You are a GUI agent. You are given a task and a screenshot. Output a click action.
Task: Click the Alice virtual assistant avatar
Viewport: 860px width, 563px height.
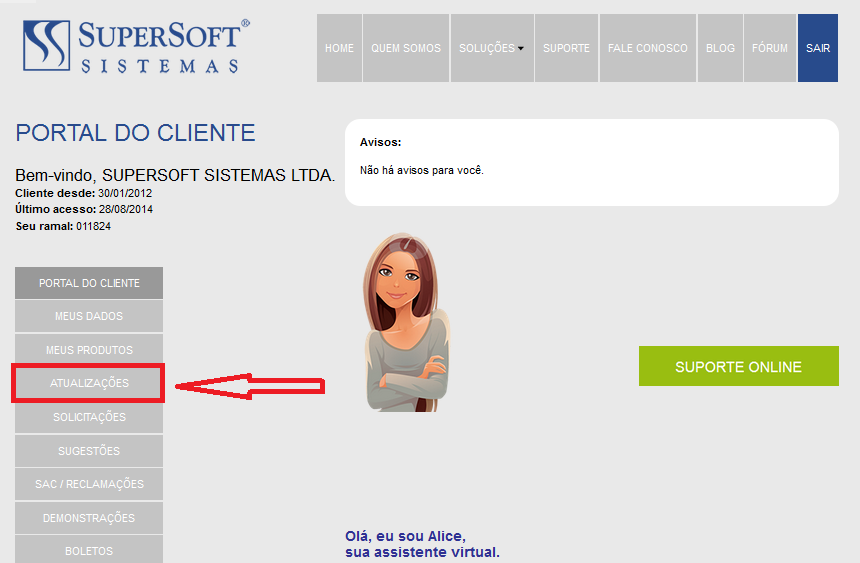406,323
